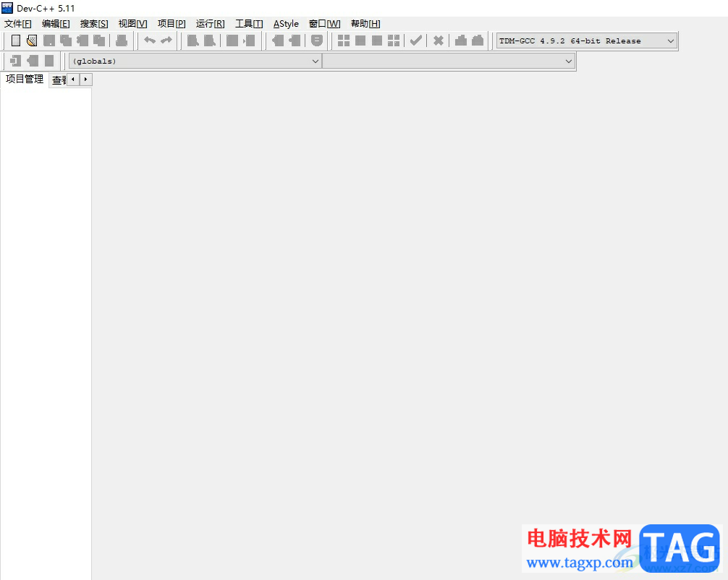Click the checkmark Debug icon
The image size is (728, 580).
pyautogui.click(x=416, y=40)
